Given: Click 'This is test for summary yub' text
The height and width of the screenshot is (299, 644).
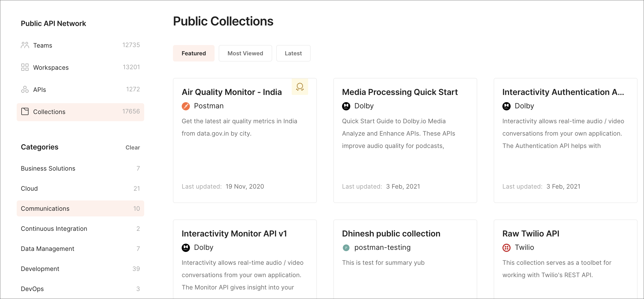Looking at the screenshot, I should 383,262.
